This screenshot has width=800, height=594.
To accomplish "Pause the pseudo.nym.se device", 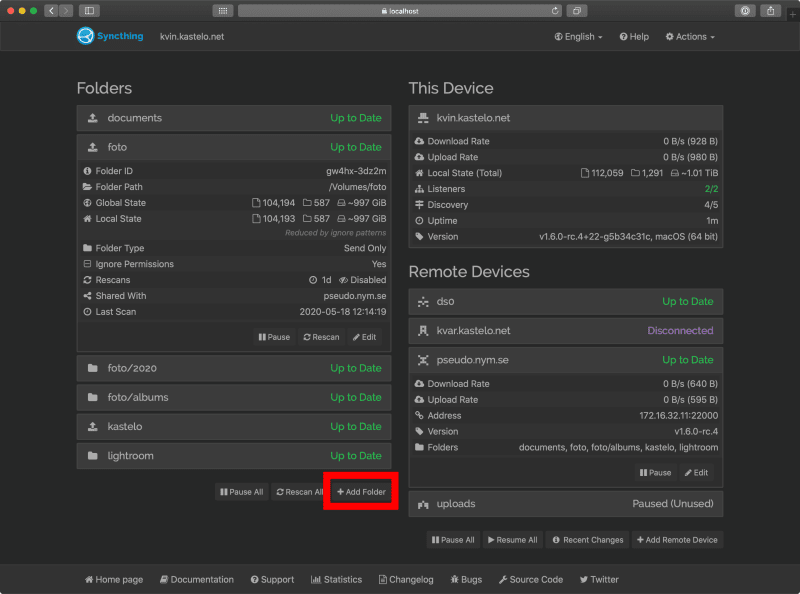I will (655, 473).
